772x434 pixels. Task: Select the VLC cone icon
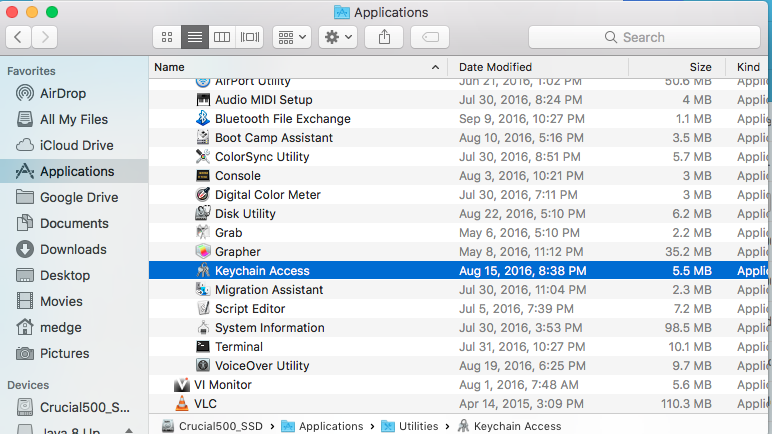point(182,403)
